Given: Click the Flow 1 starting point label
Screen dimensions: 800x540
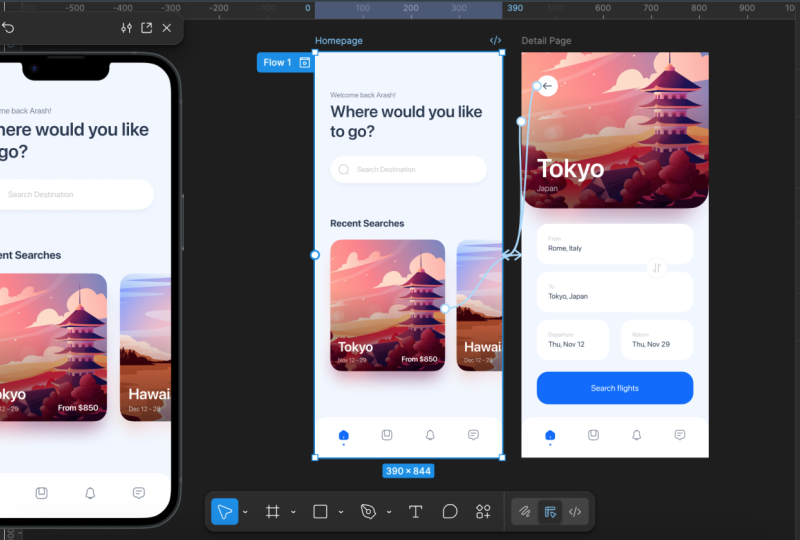Looking at the screenshot, I should pos(277,62).
